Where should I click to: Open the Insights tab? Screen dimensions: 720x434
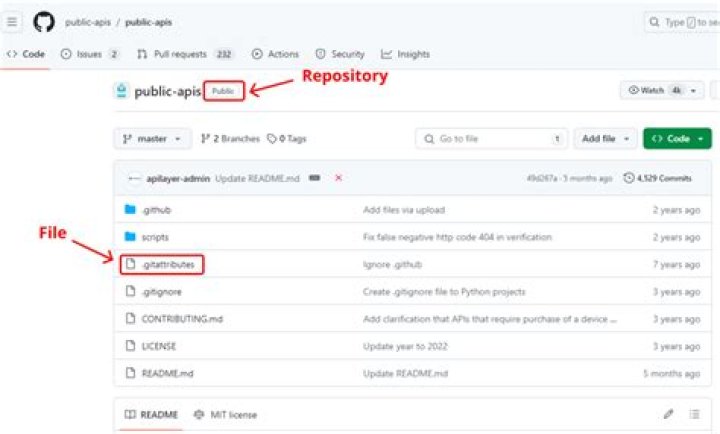point(405,54)
